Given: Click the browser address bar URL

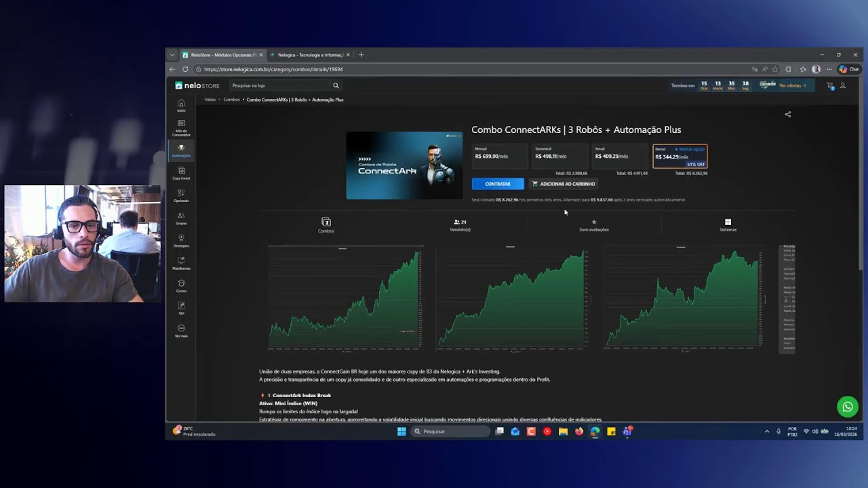Looking at the screenshot, I should pos(273,69).
